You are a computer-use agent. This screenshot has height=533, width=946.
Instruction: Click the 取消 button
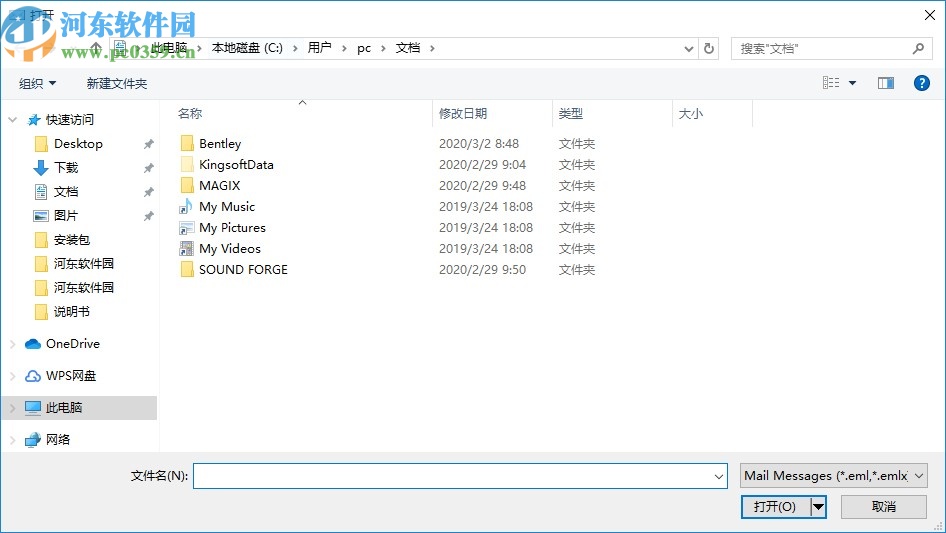884,506
